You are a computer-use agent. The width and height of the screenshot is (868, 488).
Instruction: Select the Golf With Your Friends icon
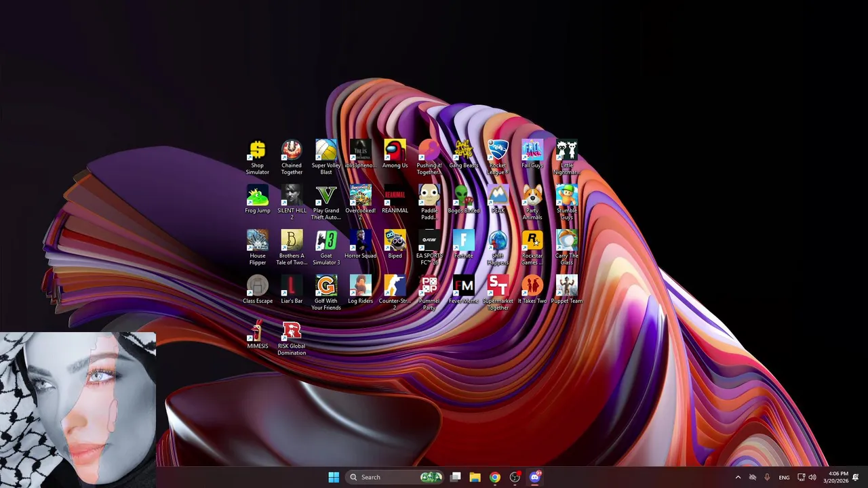[x=326, y=293]
